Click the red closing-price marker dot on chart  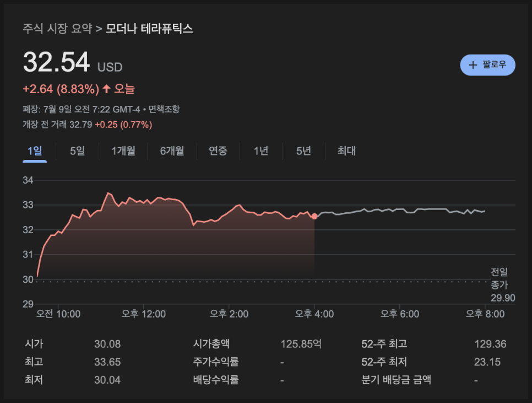pyautogui.click(x=314, y=216)
